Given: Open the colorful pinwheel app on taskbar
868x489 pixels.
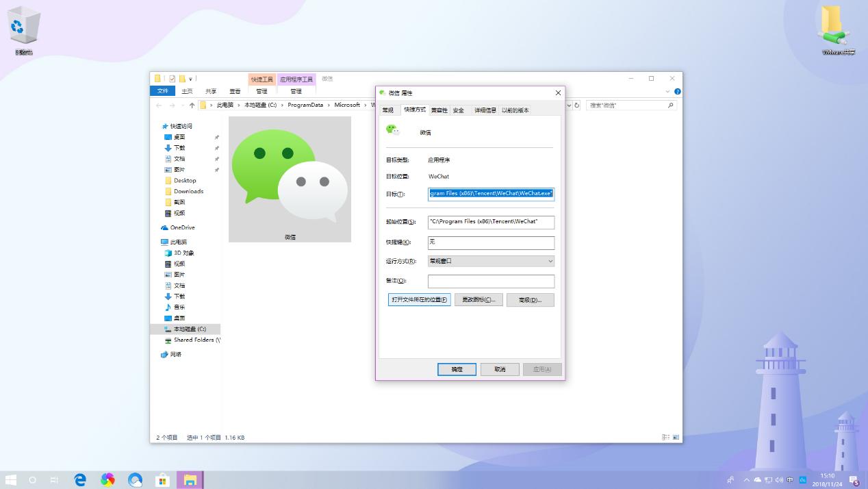Looking at the screenshot, I should (x=107, y=480).
